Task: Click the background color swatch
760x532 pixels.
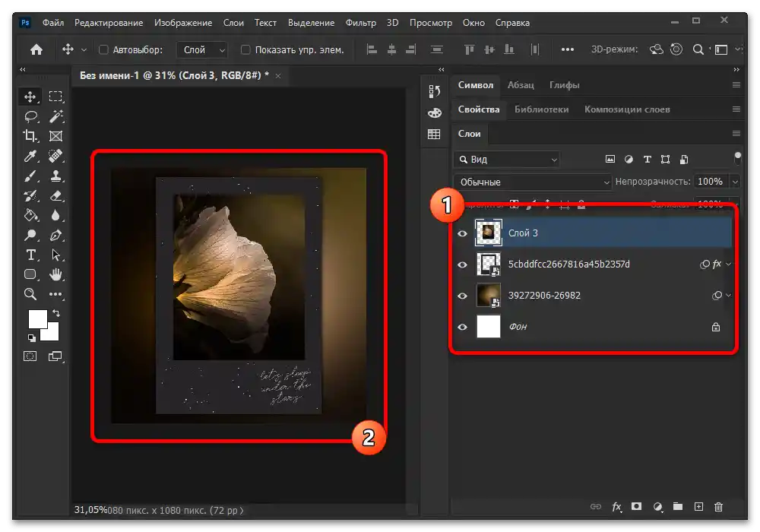Action: point(52,335)
